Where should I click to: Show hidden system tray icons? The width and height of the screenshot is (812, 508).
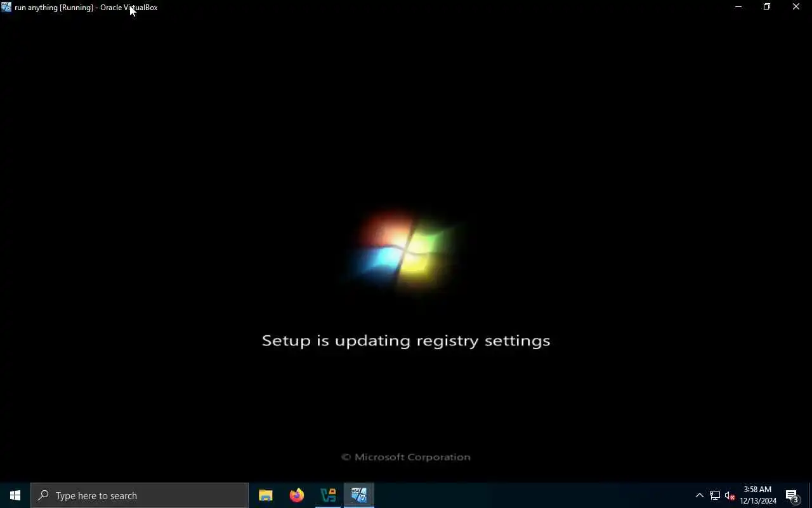pyautogui.click(x=700, y=495)
